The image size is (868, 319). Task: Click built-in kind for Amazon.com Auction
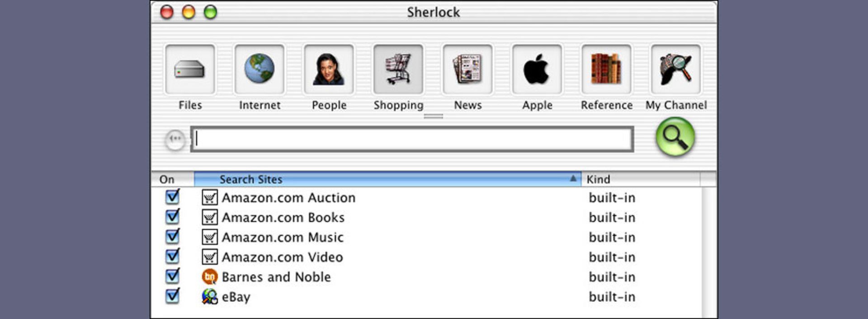pos(612,198)
